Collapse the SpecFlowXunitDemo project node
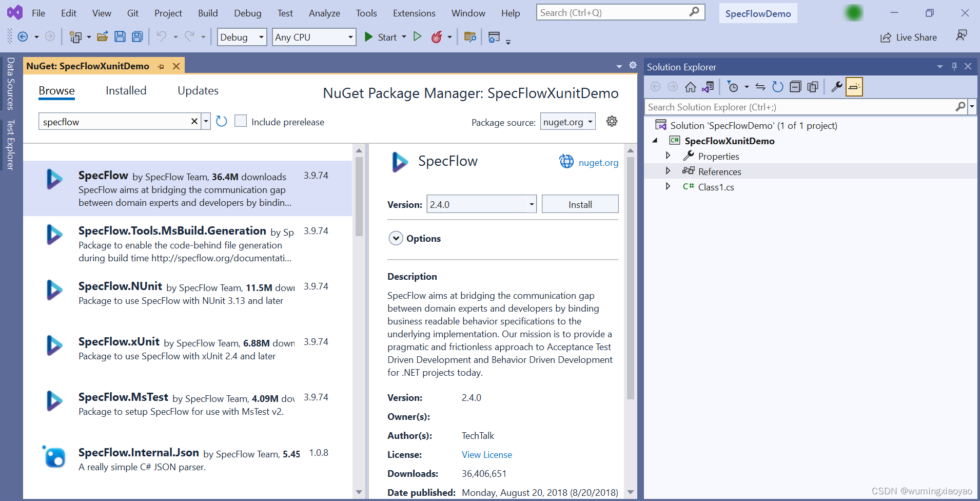This screenshot has width=980, height=501. (x=655, y=141)
